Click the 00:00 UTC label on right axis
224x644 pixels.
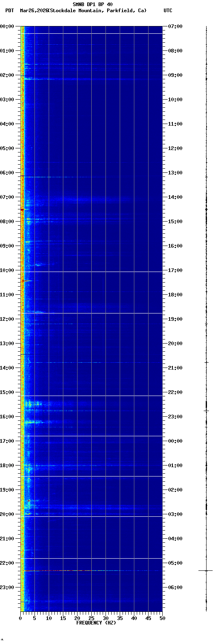[x=175, y=441]
